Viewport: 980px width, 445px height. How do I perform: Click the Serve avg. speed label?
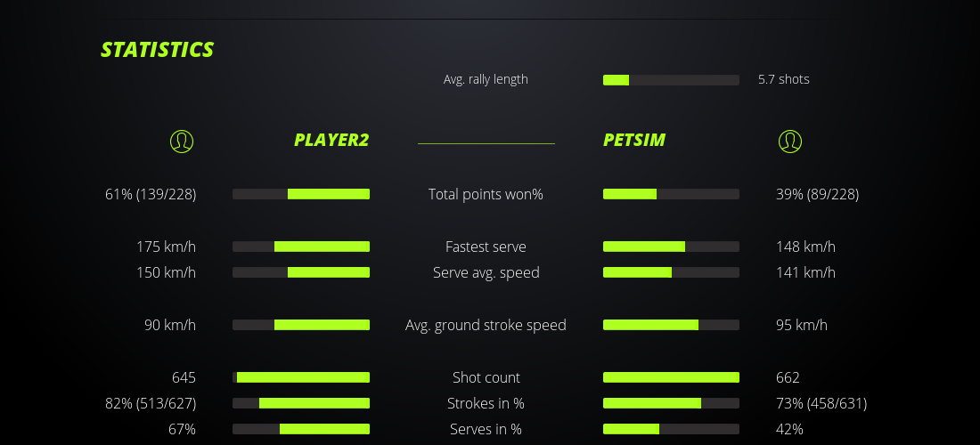coord(486,272)
